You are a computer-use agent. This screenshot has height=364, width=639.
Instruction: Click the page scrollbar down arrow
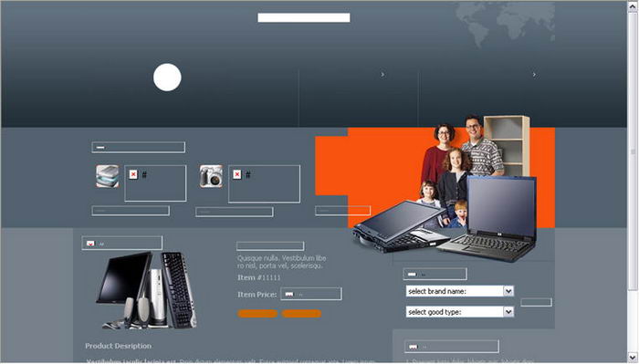[x=633, y=358]
